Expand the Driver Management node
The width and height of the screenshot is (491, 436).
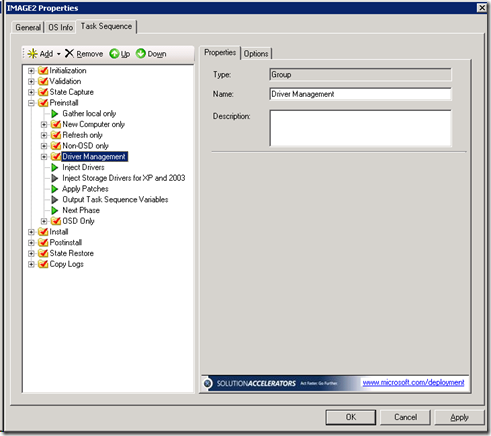44,157
